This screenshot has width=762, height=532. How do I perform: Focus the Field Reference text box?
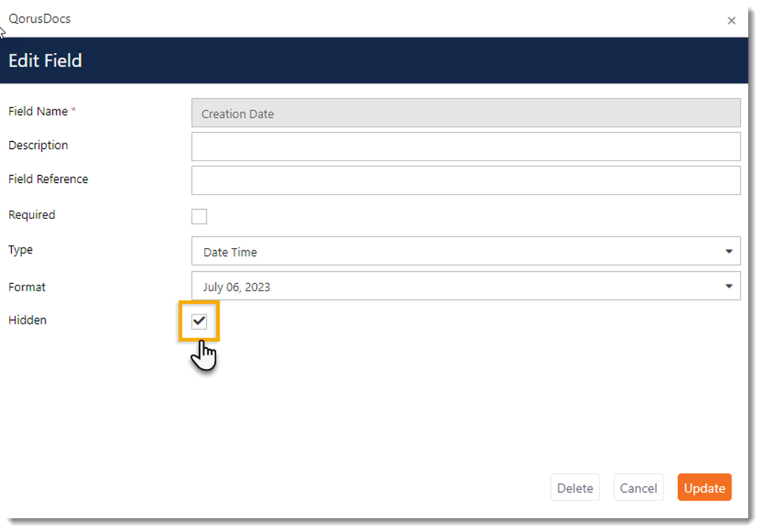pyautogui.click(x=465, y=180)
